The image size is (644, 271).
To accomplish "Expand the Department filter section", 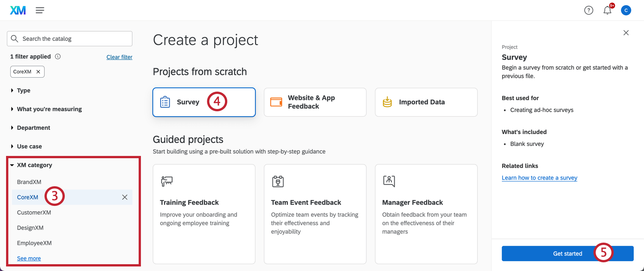I will pos(33,128).
